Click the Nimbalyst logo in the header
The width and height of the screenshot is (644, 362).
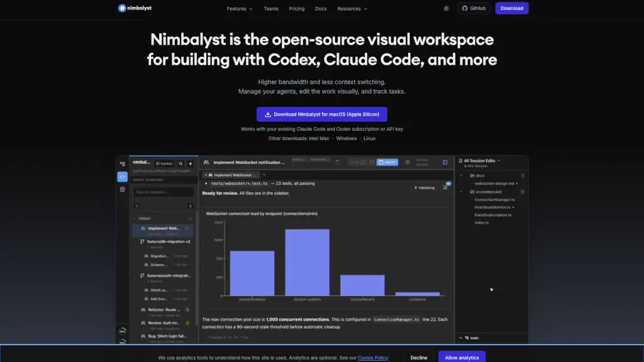(135, 8)
